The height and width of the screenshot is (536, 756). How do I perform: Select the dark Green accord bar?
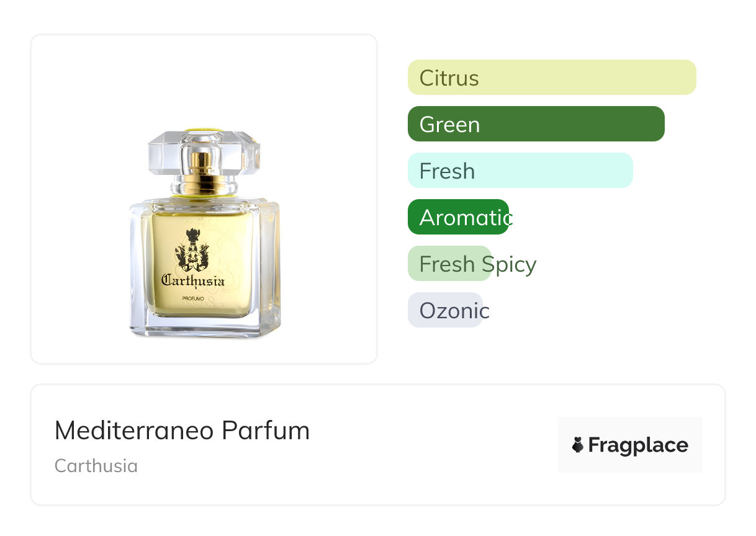(536, 124)
